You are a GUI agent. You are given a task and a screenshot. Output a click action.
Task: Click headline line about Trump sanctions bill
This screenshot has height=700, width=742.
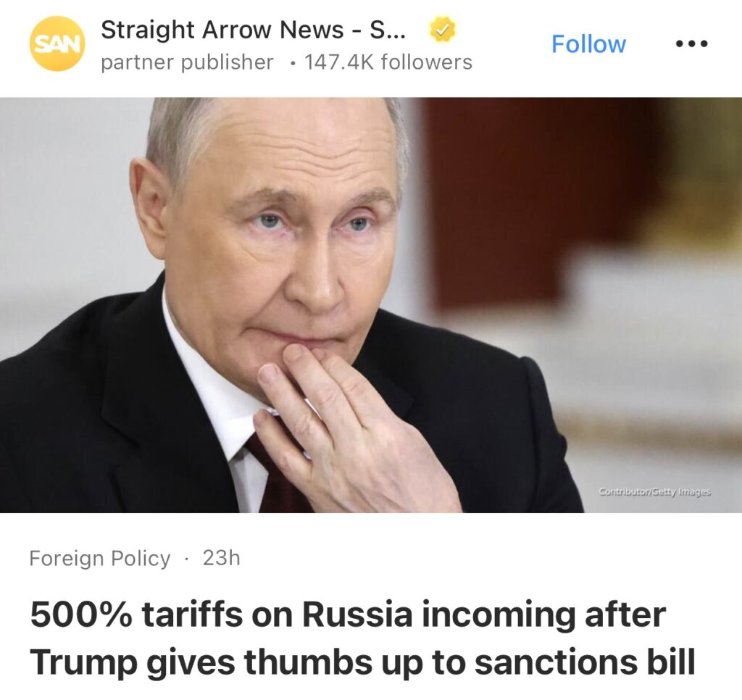(x=362, y=662)
